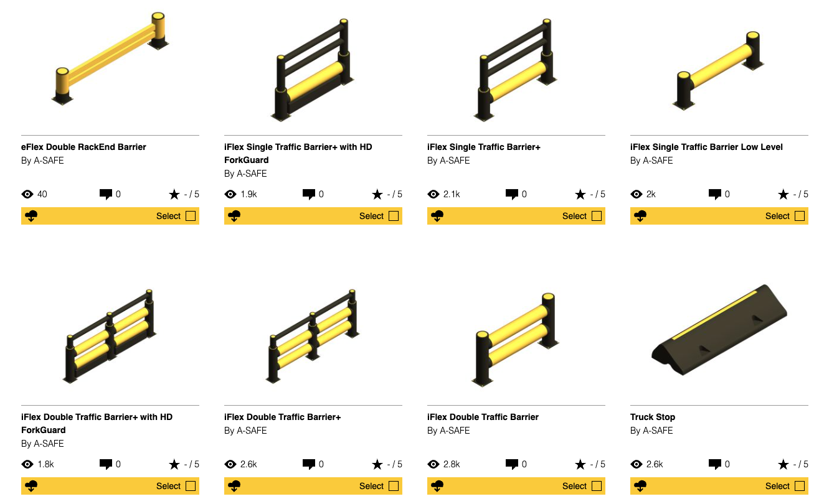Open the Truck Stop title link

(653, 417)
